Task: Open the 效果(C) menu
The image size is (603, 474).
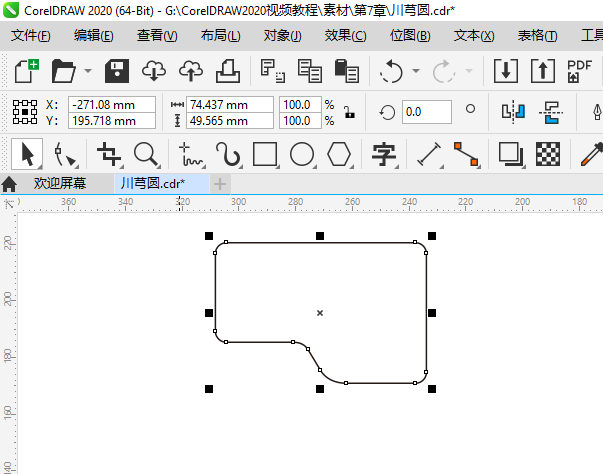Action: click(345, 36)
